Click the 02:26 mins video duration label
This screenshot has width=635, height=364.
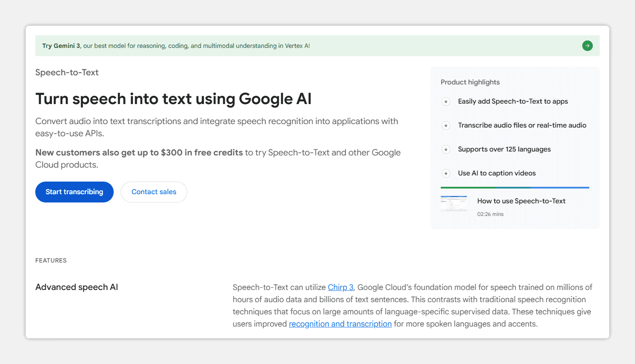point(490,214)
